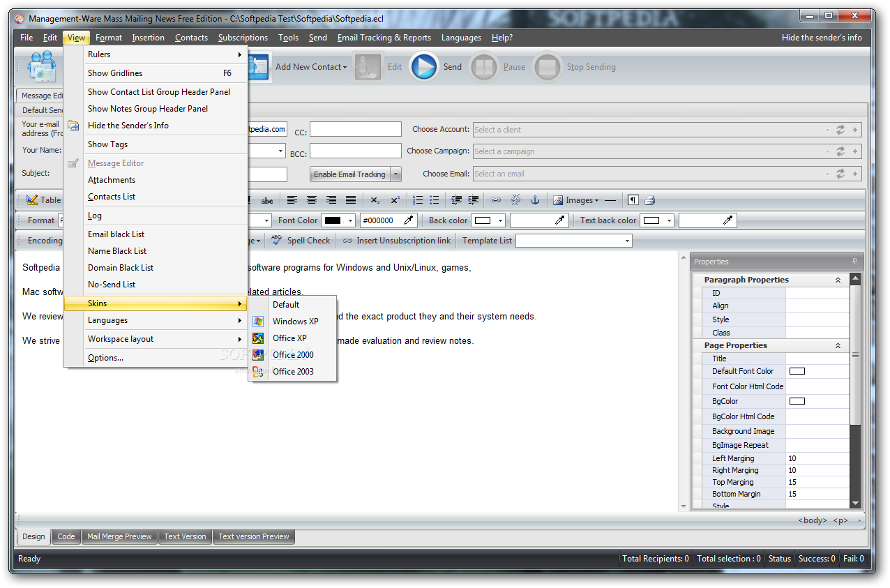
Task: Open Options... from View menu
Action: (156, 358)
